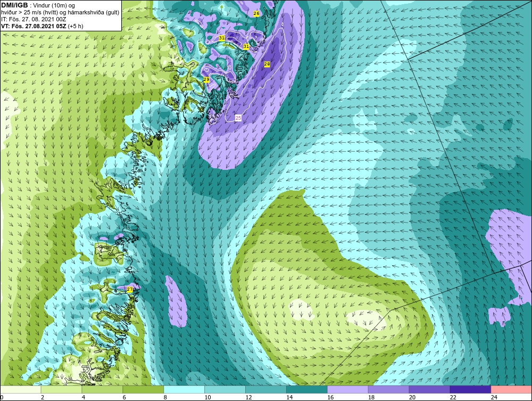
Task: Click the legend scale number 20
Action: [412, 397]
